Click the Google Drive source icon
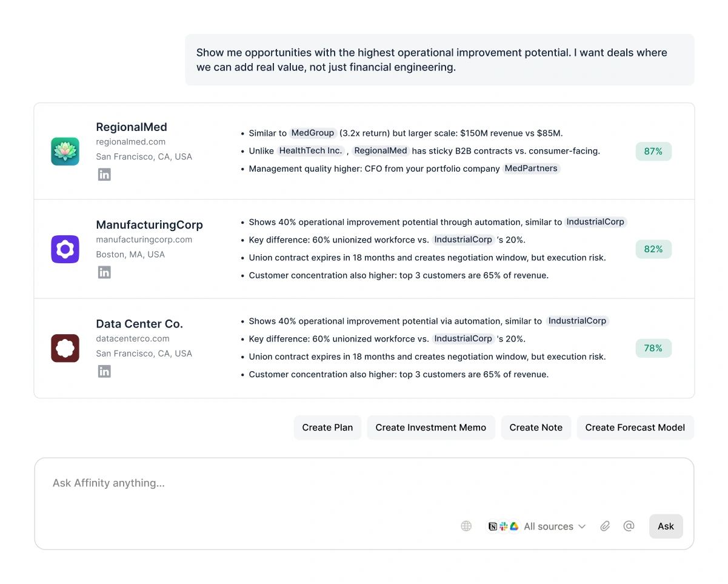 point(514,526)
